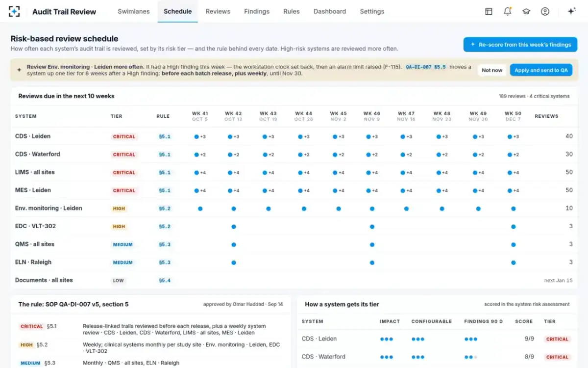Open rule §5.1 for CDS · Leiden

pyautogui.click(x=165, y=136)
